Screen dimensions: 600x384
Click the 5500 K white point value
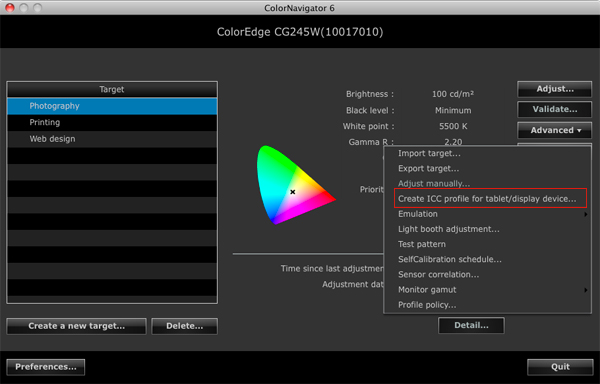pos(453,126)
